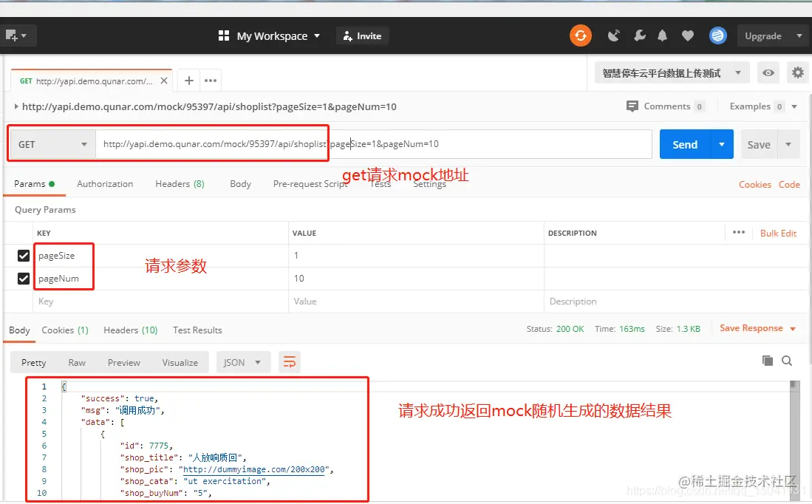This screenshot has width=812, height=504.
Task: Open the request Body tab
Action: click(x=240, y=184)
